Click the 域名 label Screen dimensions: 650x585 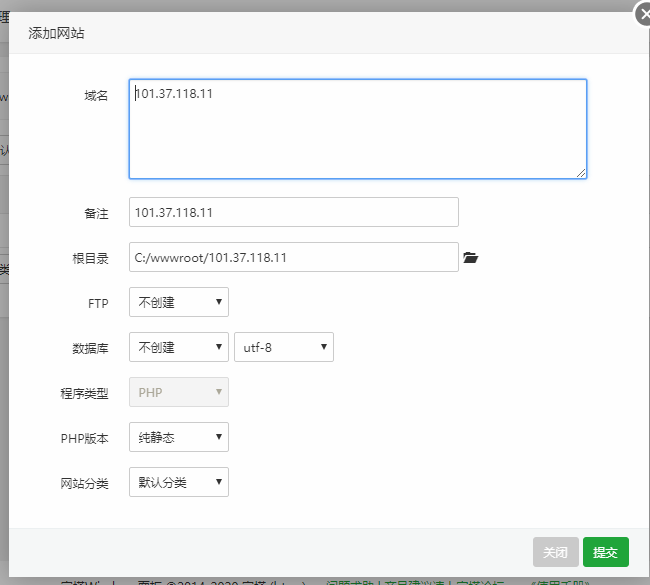tap(96, 96)
